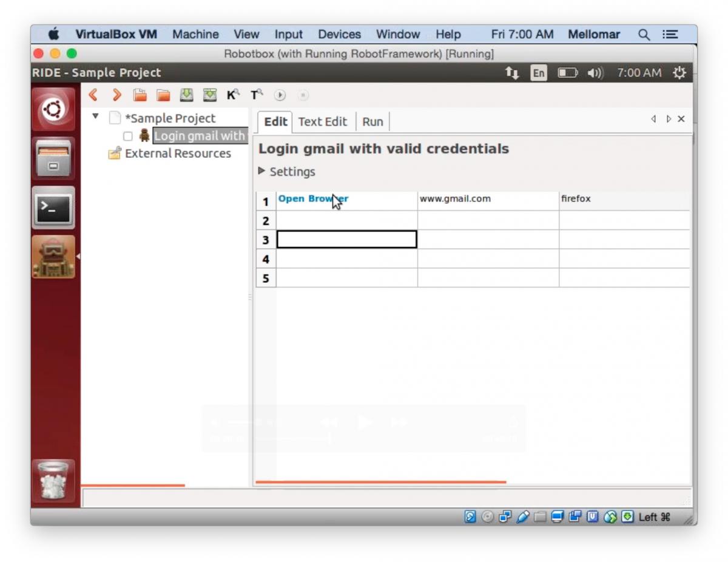This screenshot has height=562, width=728.
Task: Click the Open Directory folder icon
Action: 163,95
